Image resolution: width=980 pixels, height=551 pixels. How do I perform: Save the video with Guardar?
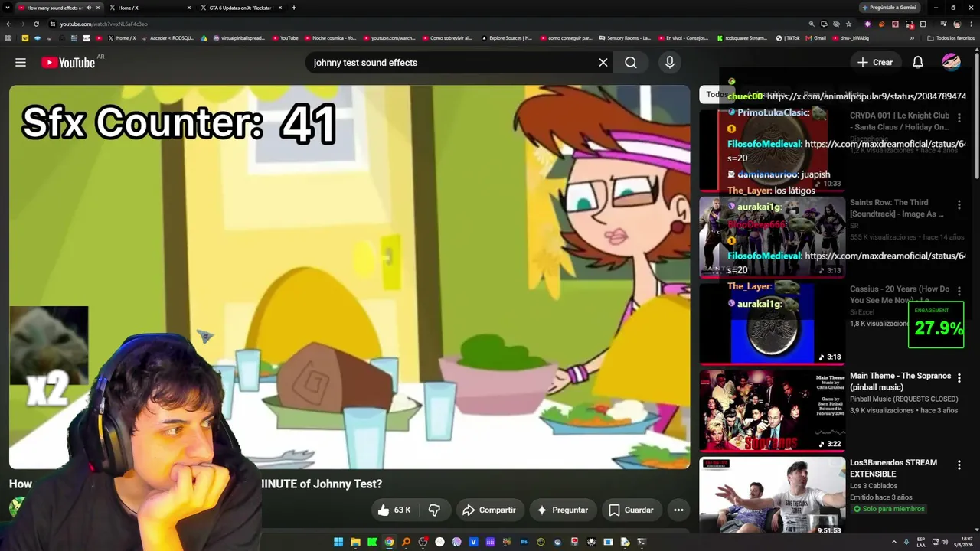(632, 510)
